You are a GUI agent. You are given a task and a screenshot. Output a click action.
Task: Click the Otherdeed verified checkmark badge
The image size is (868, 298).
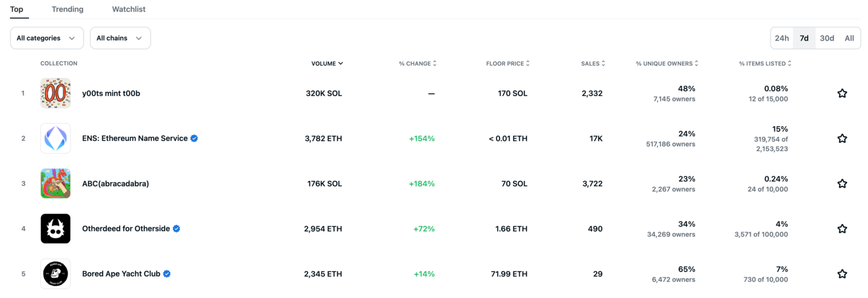click(177, 229)
